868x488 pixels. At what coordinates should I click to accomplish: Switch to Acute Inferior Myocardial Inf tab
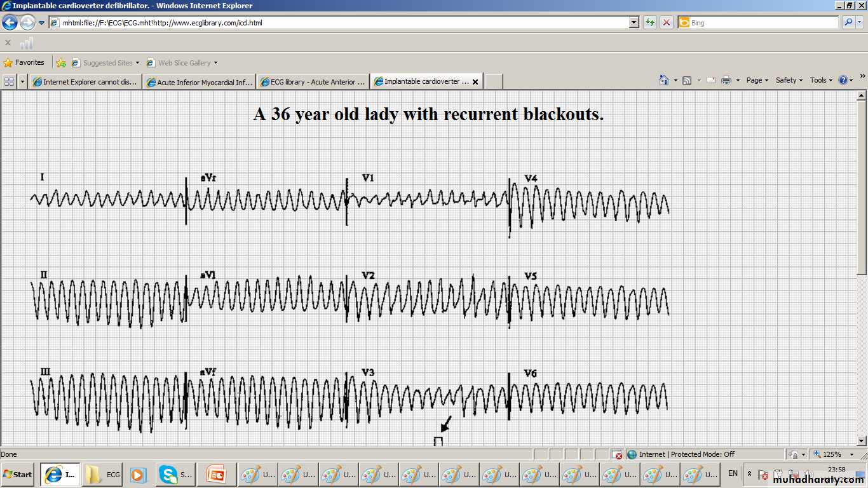click(x=199, y=82)
